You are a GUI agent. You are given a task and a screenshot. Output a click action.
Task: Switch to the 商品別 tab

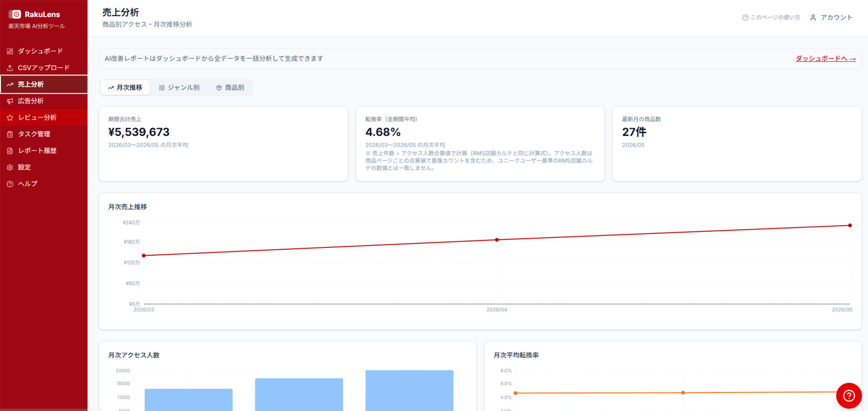coord(230,88)
